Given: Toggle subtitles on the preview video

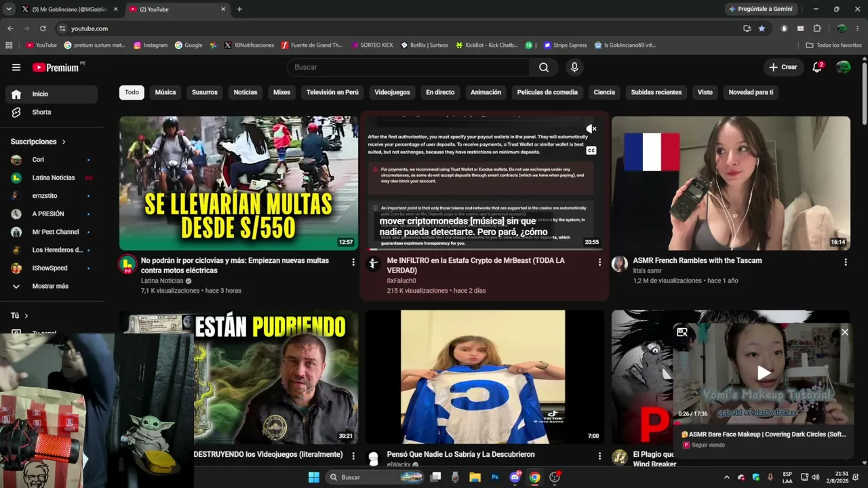Looking at the screenshot, I should [x=591, y=150].
